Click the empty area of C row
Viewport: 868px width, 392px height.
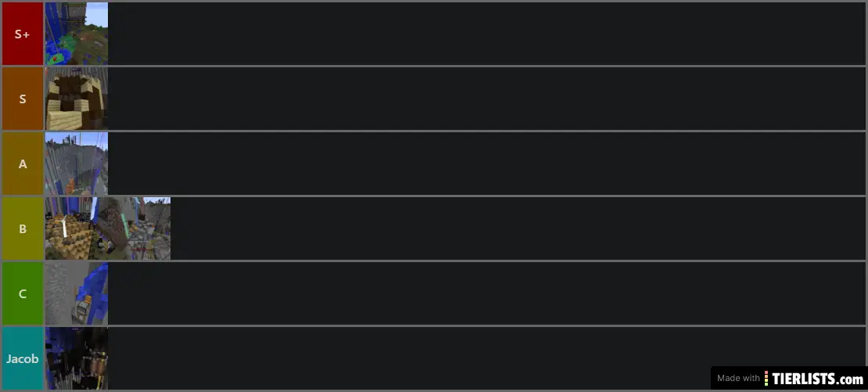485,293
